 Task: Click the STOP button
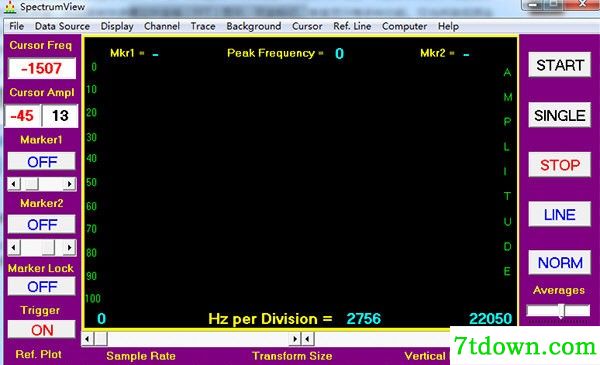click(x=560, y=165)
